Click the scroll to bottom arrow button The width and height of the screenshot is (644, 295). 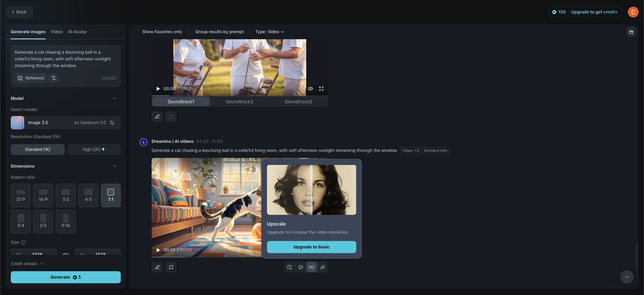(627, 277)
